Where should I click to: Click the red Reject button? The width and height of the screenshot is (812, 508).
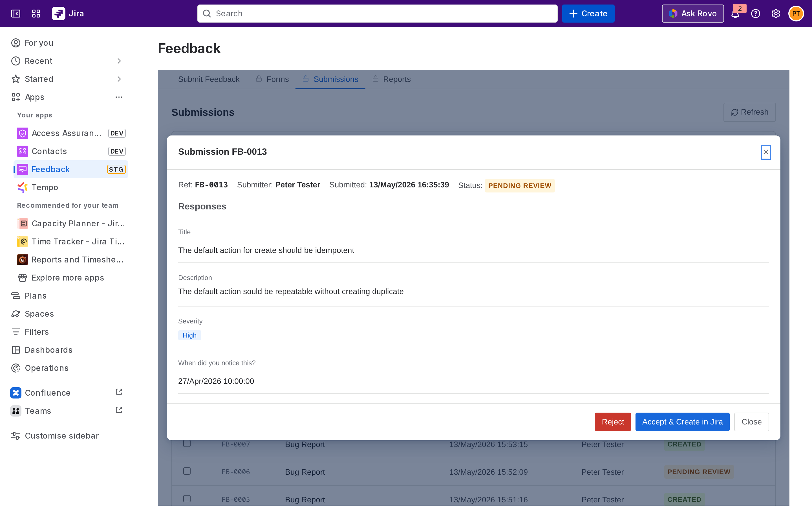point(613,422)
